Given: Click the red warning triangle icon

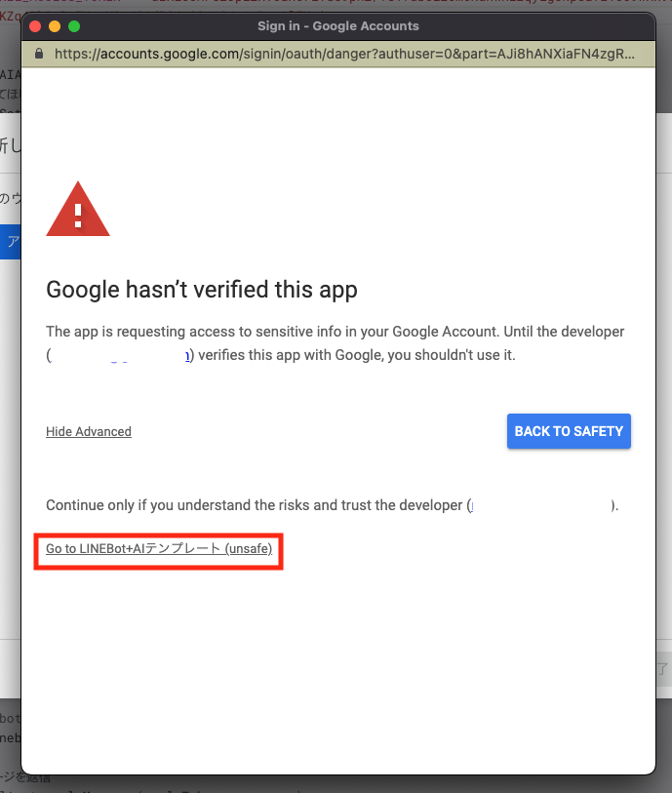Looking at the screenshot, I should (x=78, y=209).
